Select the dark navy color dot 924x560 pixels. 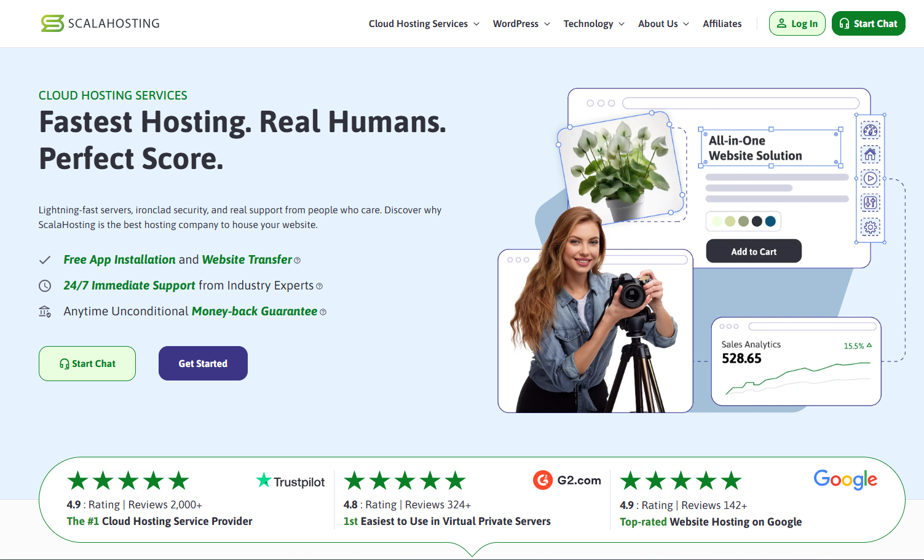pyautogui.click(x=757, y=221)
